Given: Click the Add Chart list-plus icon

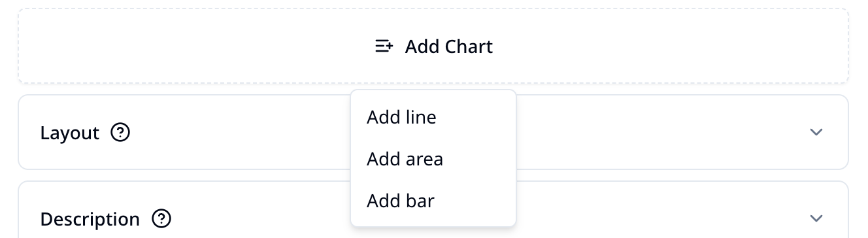Looking at the screenshot, I should 384,46.
